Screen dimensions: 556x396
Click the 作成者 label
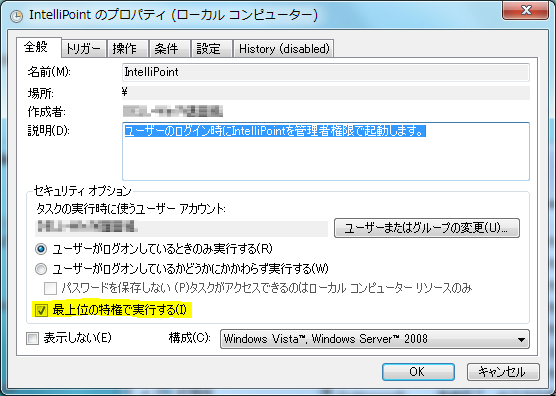click(x=46, y=112)
